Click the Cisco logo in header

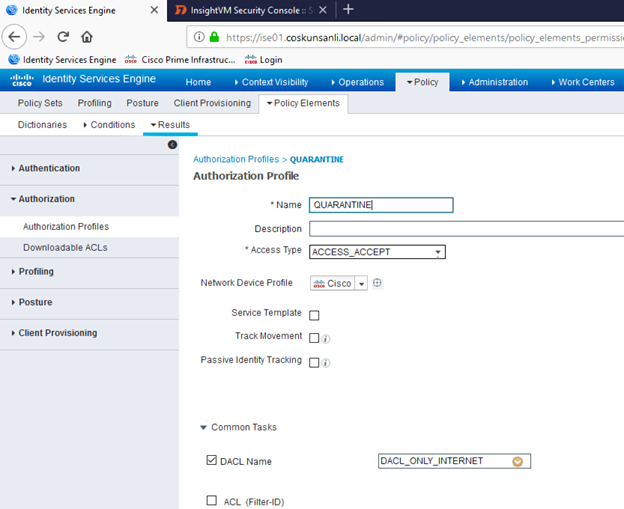(22, 80)
